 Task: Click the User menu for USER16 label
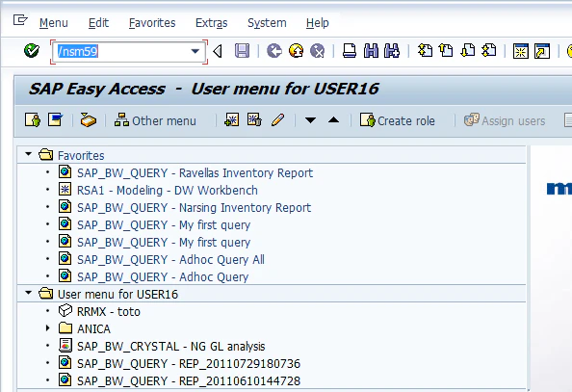point(117,294)
